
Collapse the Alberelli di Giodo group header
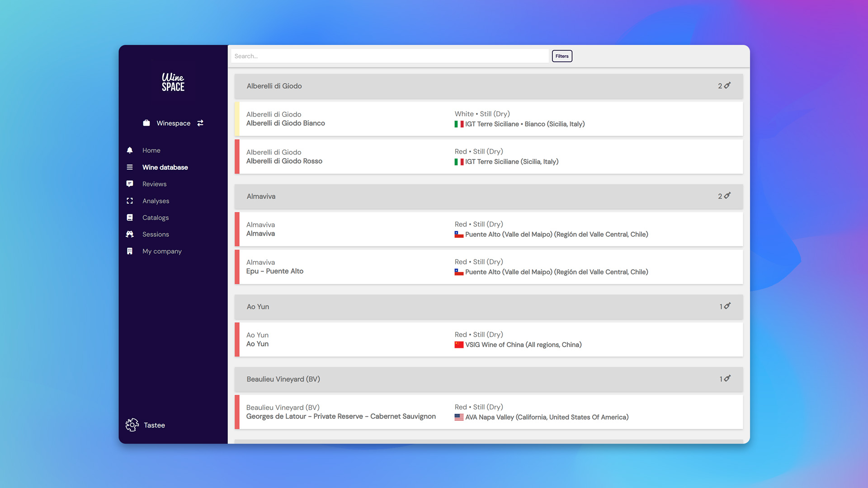(488, 86)
